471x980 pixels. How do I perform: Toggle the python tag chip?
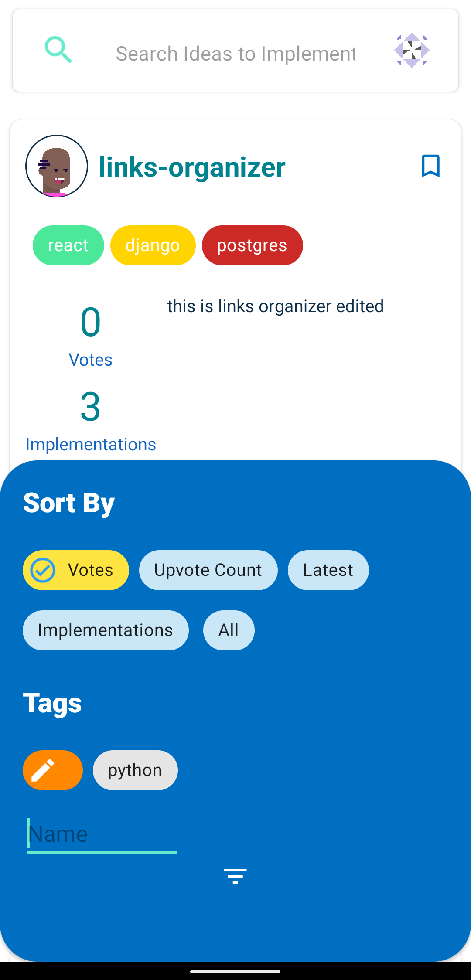(135, 770)
